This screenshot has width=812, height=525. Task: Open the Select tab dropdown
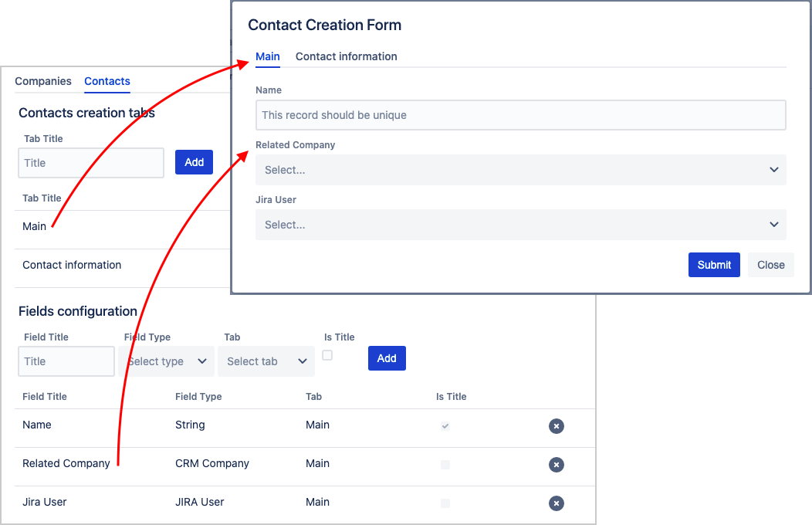click(x=266, y=361)
